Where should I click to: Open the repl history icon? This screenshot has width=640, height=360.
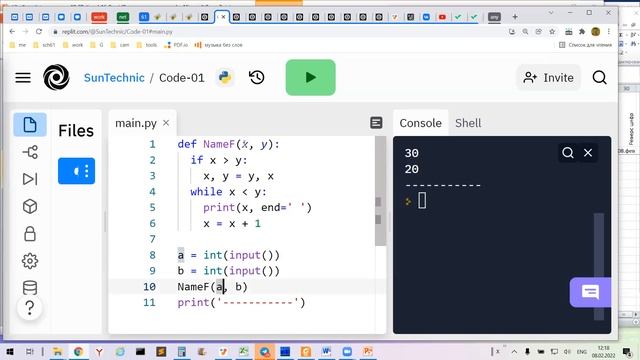257,77
